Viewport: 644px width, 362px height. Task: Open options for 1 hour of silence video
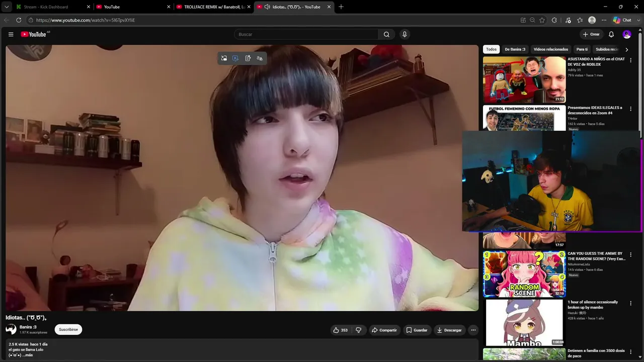(x=631, y=304)
